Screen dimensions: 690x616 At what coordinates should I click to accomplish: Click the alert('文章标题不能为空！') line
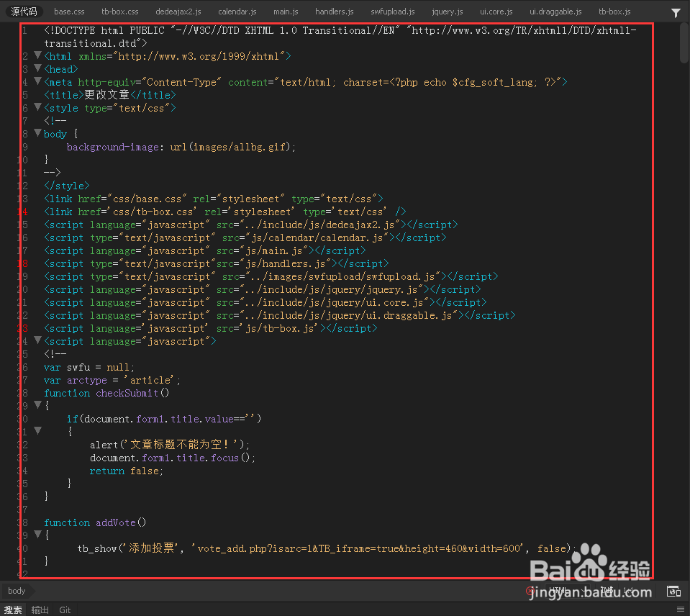click(170, 445)
